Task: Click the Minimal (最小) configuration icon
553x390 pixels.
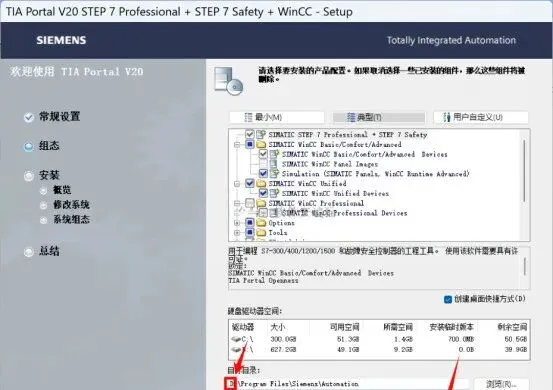Action: tap(249, 117)
